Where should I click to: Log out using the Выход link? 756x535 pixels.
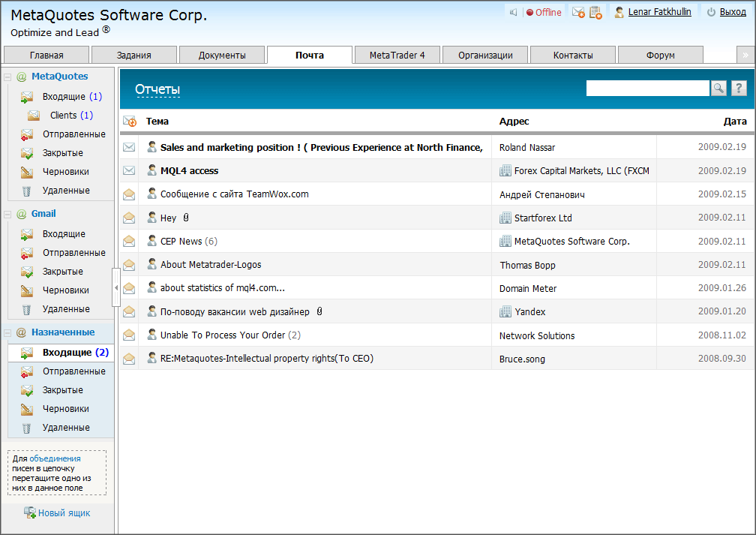[x=733, y=12]
